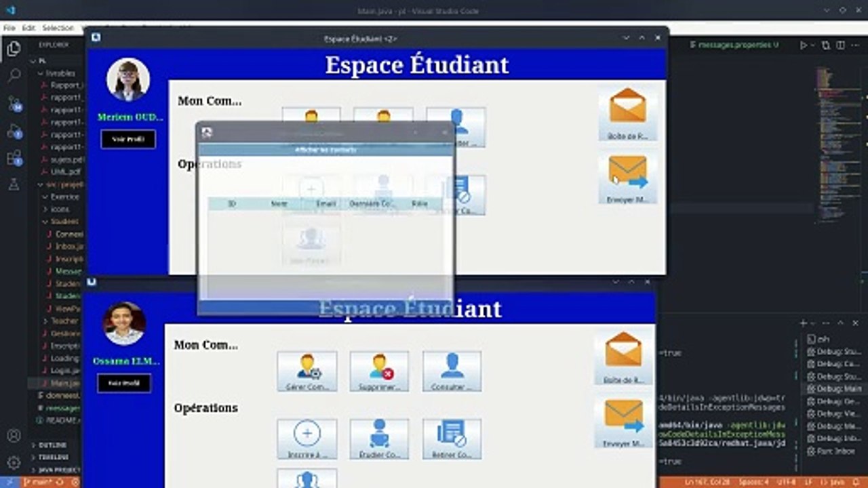
Task: Open the Login.java file in Explorer
Action: tap(66, 371)
